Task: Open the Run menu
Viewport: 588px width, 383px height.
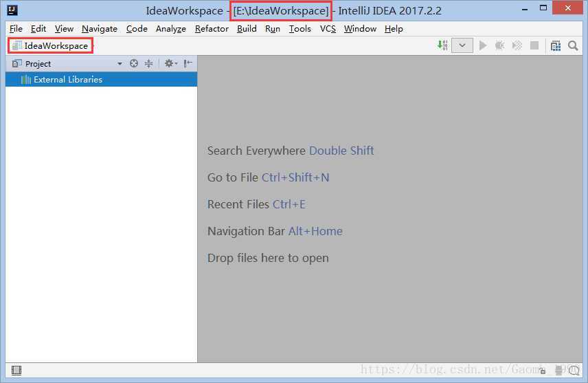Action: pos(273,29)
